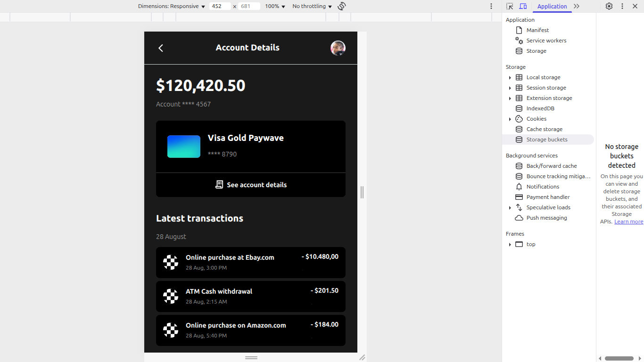Open the Dimensions Responsive dropdown
Viewport: 644px width, 362px height.
(172, 6)
